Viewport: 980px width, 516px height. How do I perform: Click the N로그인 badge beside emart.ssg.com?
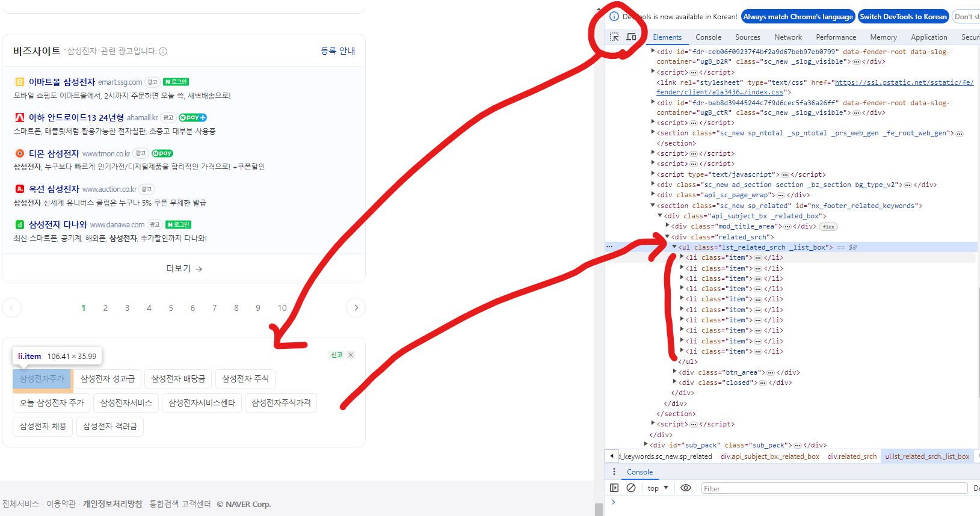point(176,82)
